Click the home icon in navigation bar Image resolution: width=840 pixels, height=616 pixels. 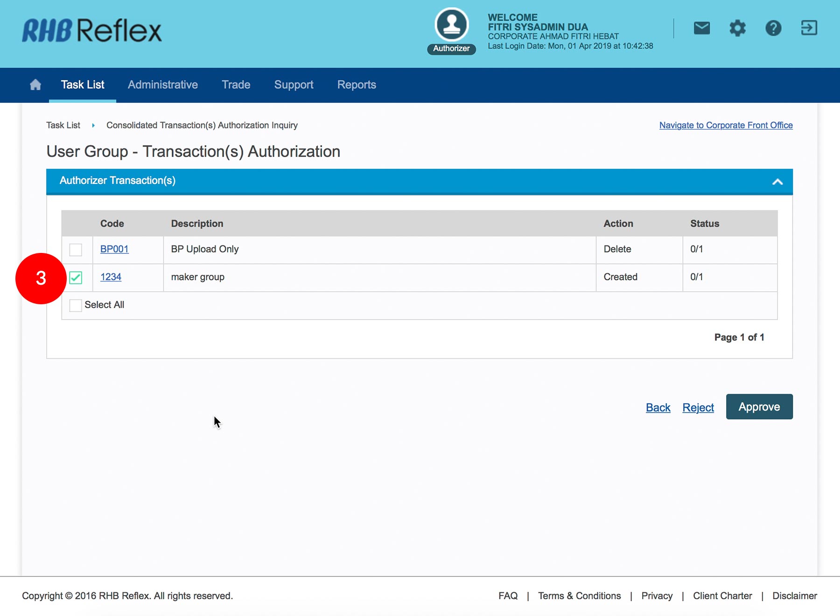[35, 84]
